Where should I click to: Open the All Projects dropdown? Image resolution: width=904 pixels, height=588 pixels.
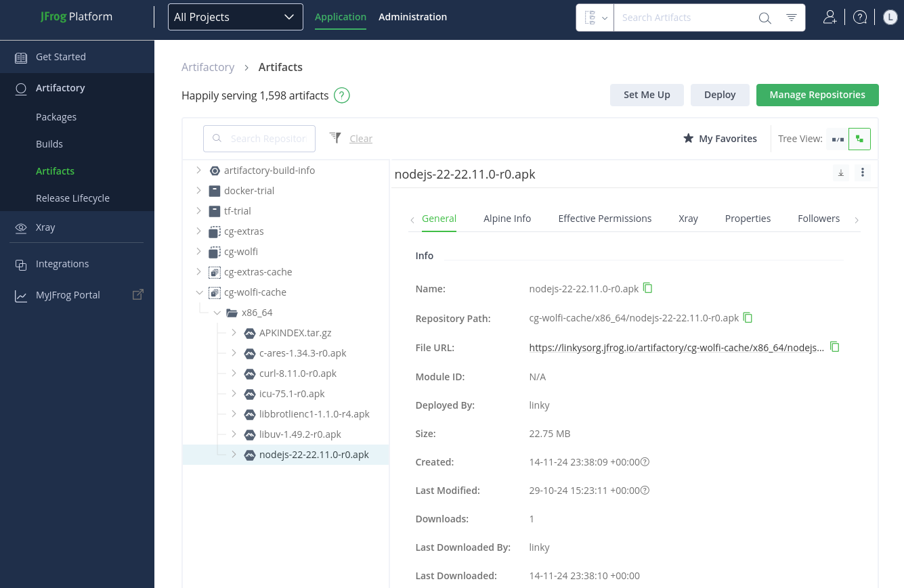pyautogui.click(x=235, y=17)
